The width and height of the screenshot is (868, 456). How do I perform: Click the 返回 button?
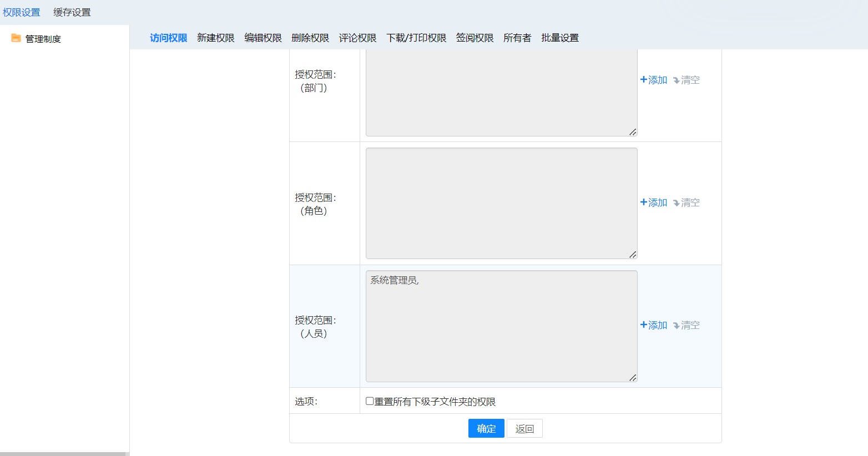coord(524,428)
